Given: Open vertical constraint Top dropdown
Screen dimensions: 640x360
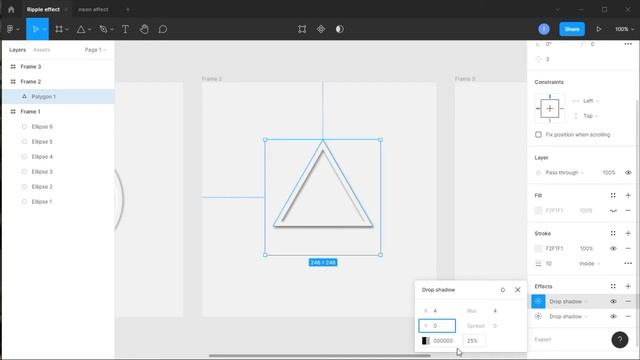Looking at the screenshot, I should coord(590,116).
